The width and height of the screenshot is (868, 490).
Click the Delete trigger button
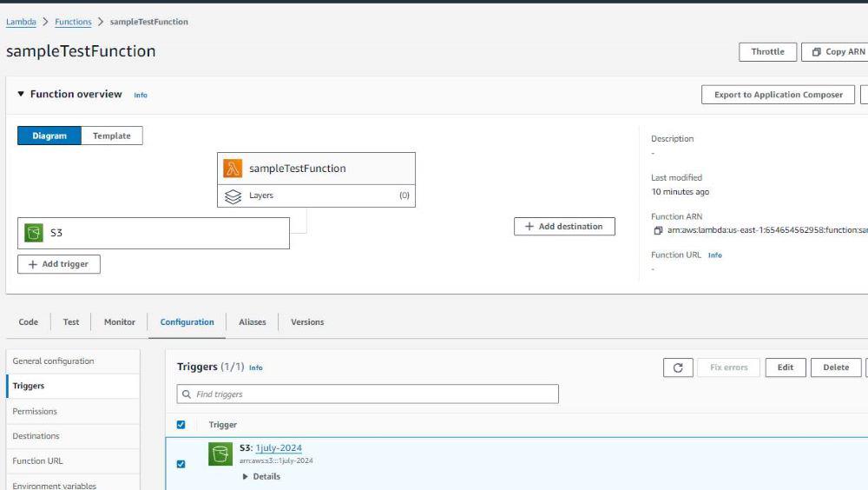[x=836, y=367]
